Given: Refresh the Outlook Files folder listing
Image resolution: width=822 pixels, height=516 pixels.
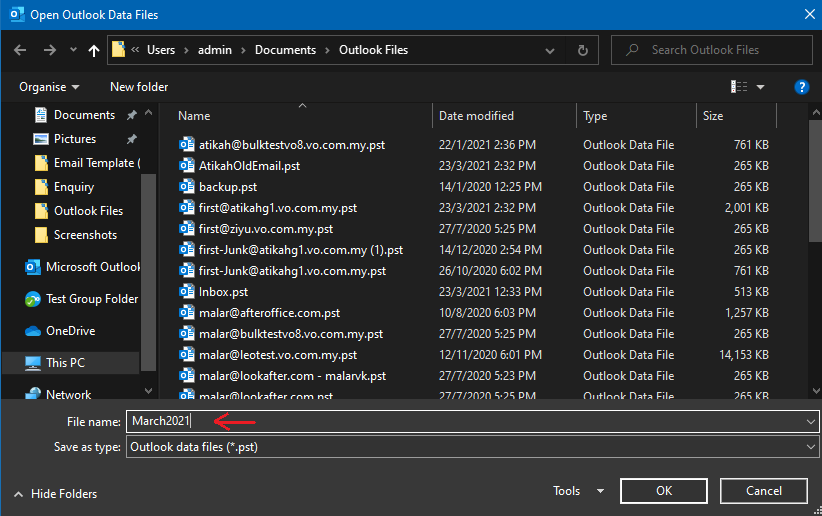Looking at the screenshot, I should pos(582,50).
